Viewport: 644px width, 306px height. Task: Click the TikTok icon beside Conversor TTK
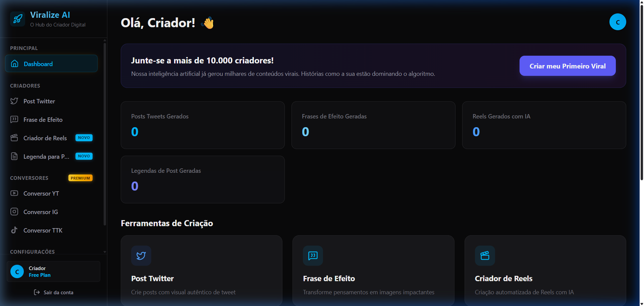[x=14, y=230]
